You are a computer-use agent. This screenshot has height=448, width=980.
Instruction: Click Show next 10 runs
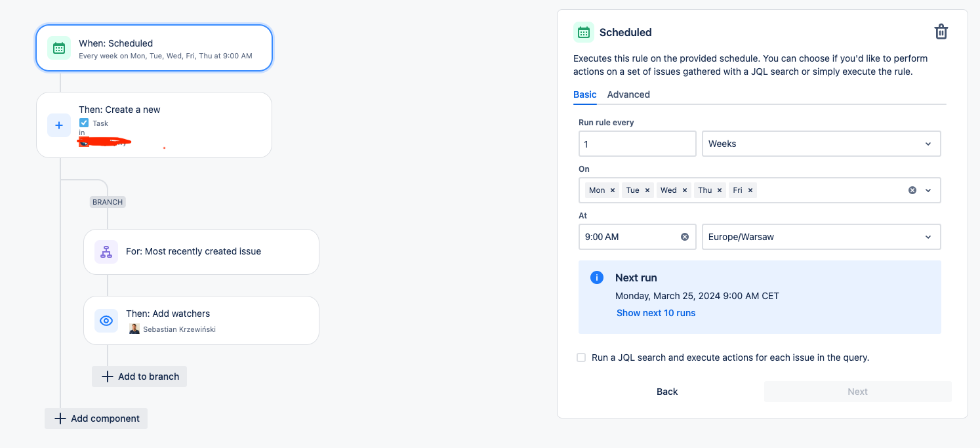(x=655, y=313)
